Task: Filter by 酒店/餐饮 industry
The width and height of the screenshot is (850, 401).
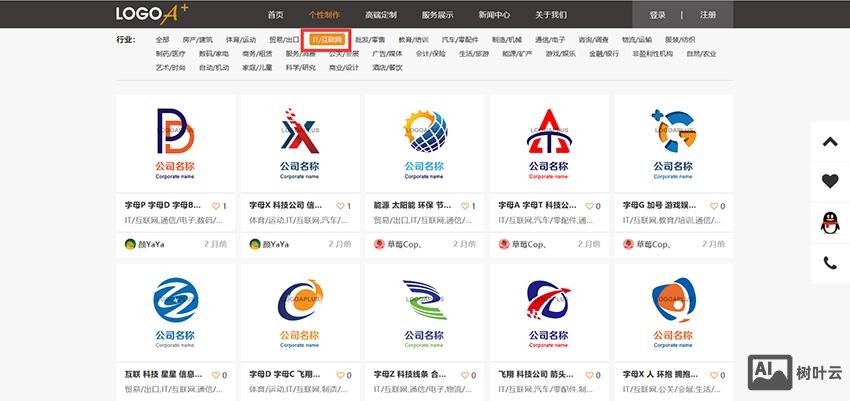Action: pos(387,68)
